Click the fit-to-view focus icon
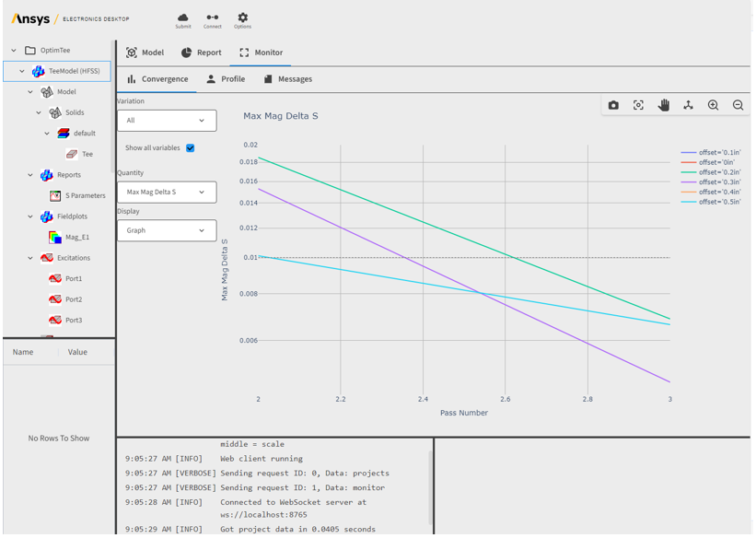Screen dimensions: 756x538 coord(638,106)
